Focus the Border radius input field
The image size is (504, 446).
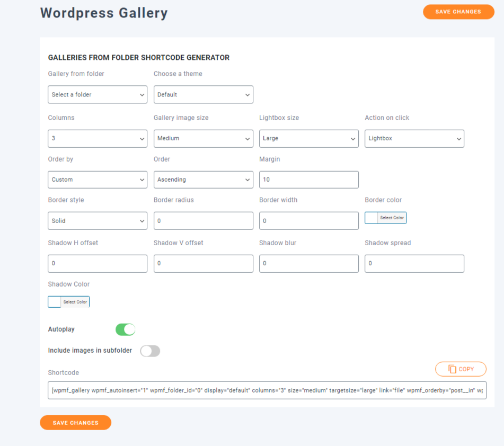[203, 221]
